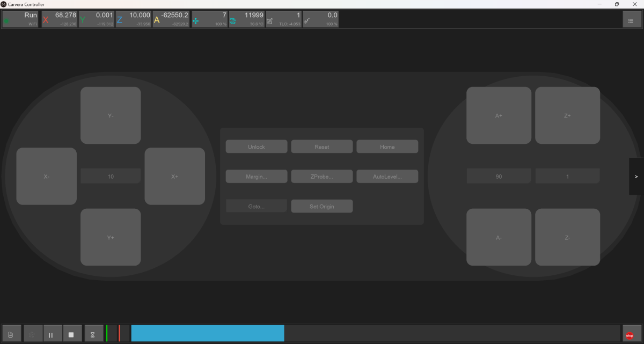Select the XY step size field showing 10

coord(111,177)
